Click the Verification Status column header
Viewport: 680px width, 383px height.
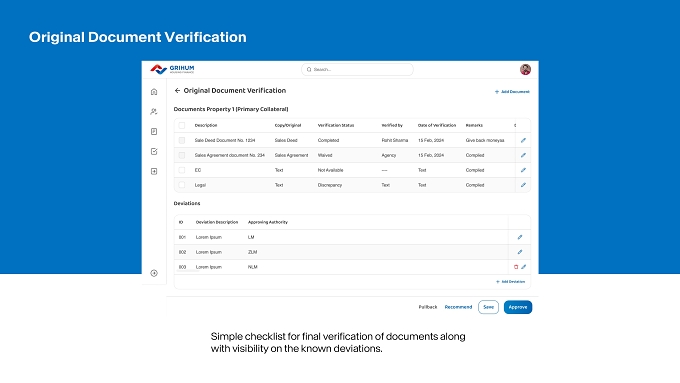point(336,125)
